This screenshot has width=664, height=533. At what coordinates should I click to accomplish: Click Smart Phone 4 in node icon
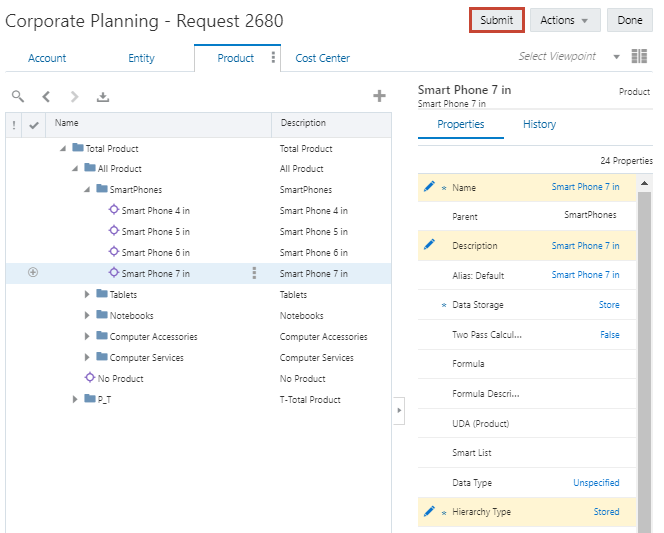[x=113, y=209]
